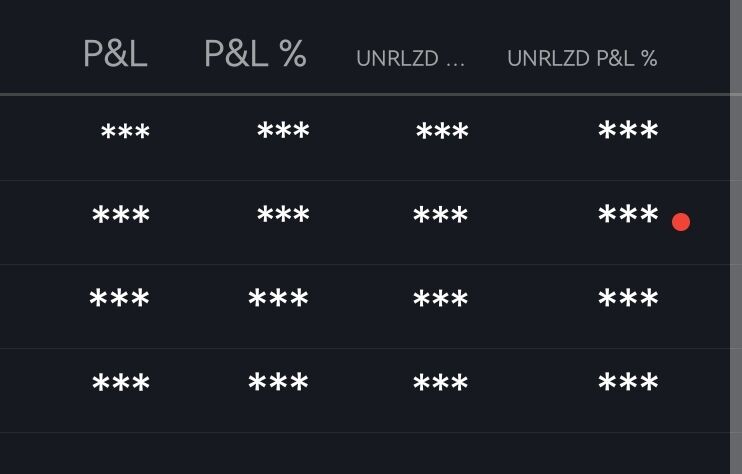Select hidden P&L % value in first row
Viewport: 742px width, 474px height.
(283, 130)
